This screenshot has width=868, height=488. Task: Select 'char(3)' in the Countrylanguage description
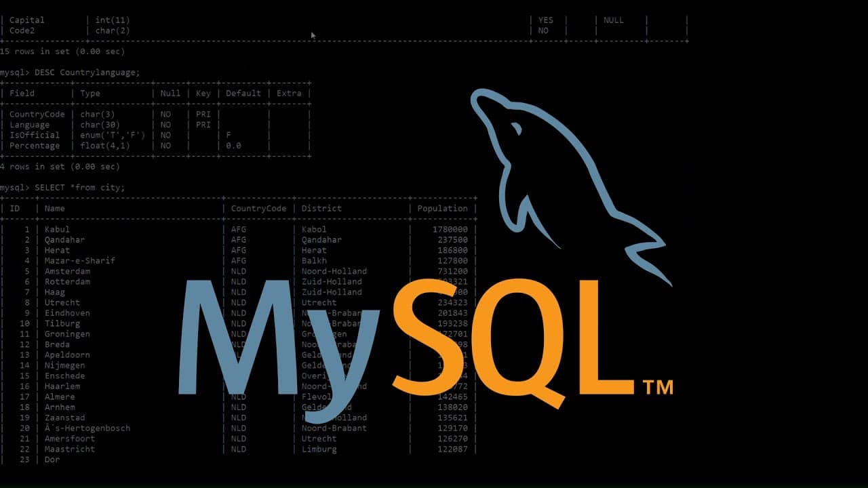(98, 115)
